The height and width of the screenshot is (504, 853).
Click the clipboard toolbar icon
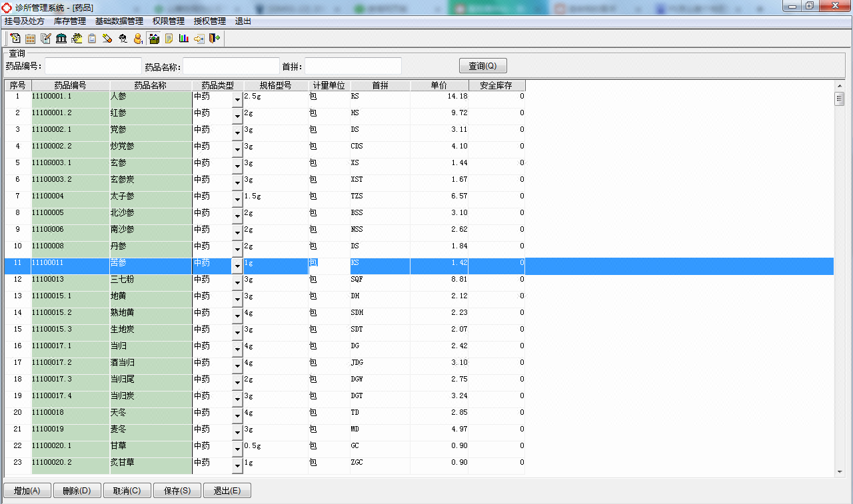point(91,39)
